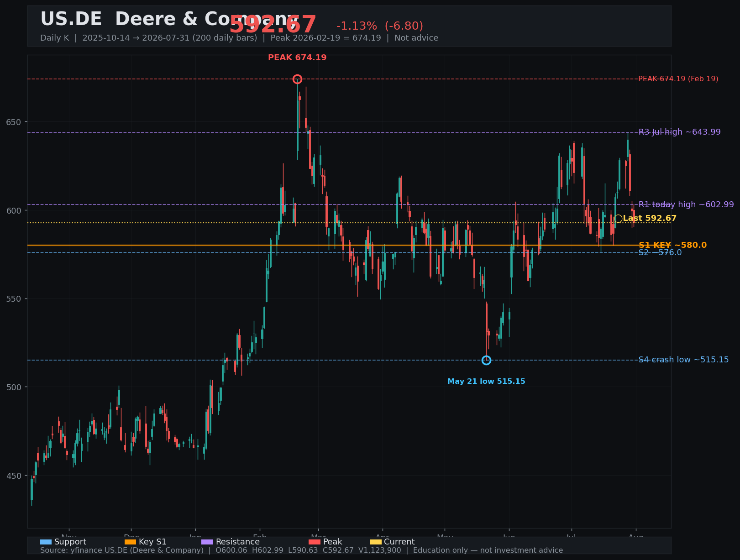Click the red Peak legend swatch

tap(315, 542)
